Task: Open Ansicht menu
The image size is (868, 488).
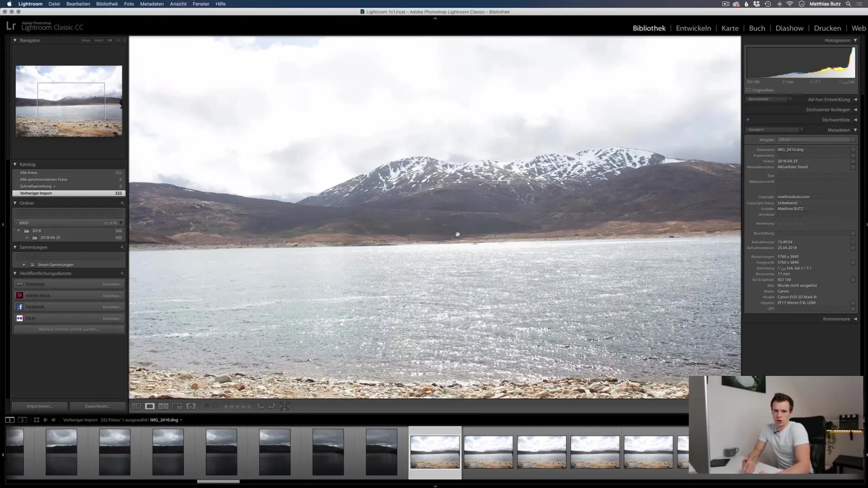Action: pos(178,4)
